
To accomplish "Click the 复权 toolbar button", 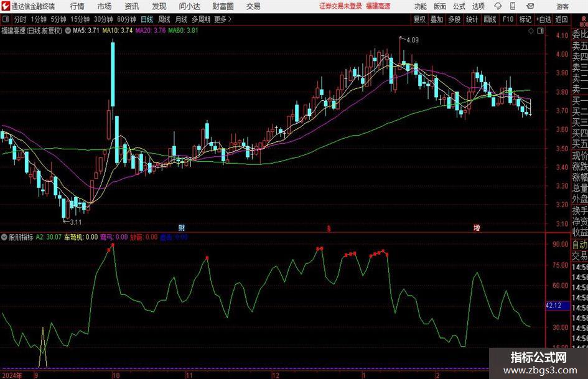I will pyautogui.click(x=419, y=19).
